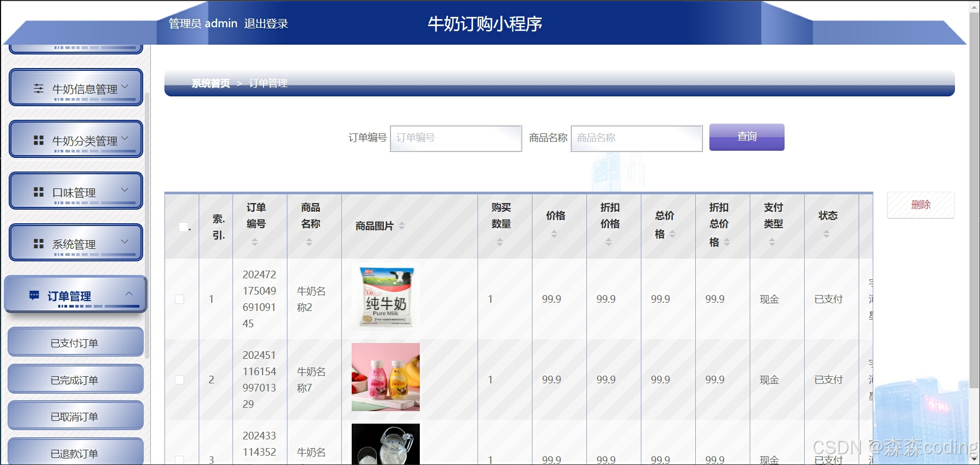Expand the 牛奶信息管理 menu chevron
The width and height of the screenshot is (980, 465).
click(x=125, y=87)
